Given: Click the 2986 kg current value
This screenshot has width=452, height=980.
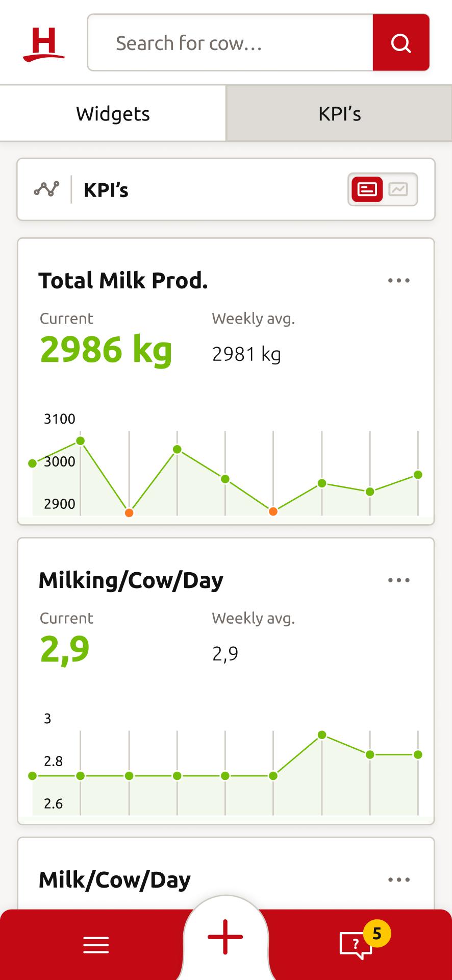Looking at the screenshot, I should [x=106, y=350].
